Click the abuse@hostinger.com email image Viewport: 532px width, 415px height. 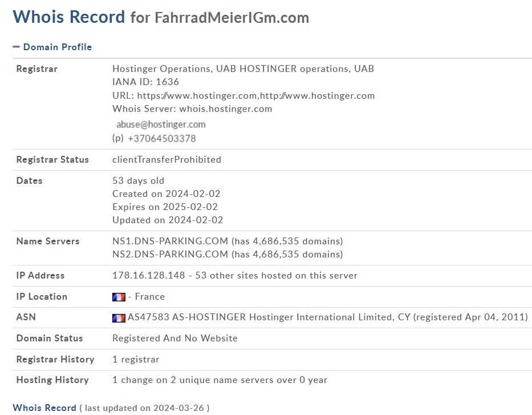point(161,124)
